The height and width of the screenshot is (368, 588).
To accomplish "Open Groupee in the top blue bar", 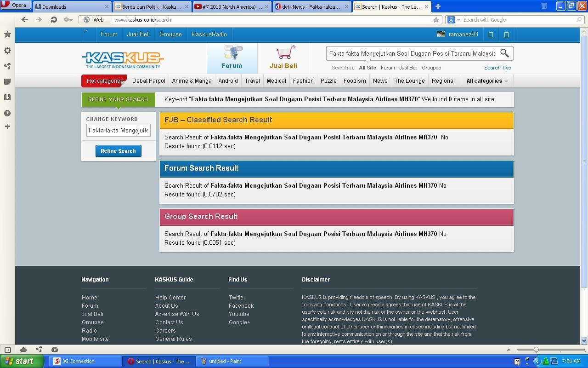I will 170,34.
